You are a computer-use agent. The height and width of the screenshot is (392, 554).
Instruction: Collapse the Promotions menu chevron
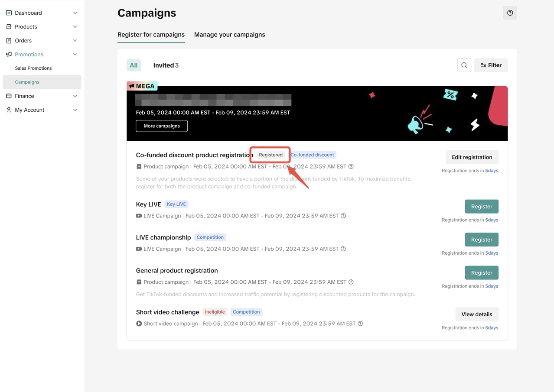click(x=75, y=55)
